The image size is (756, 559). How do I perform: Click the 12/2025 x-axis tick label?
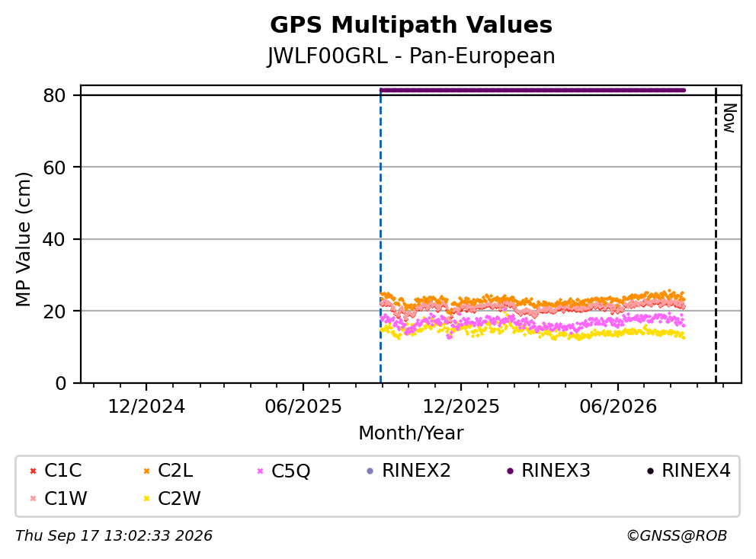pyautogui.click(x=461, y=407)
